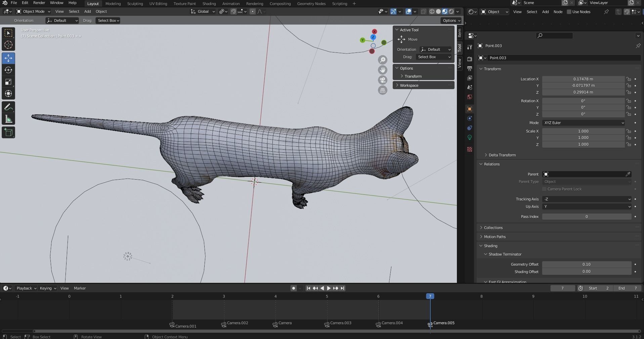
Task: Open Output properties tab icon
Action: (470, 69)
